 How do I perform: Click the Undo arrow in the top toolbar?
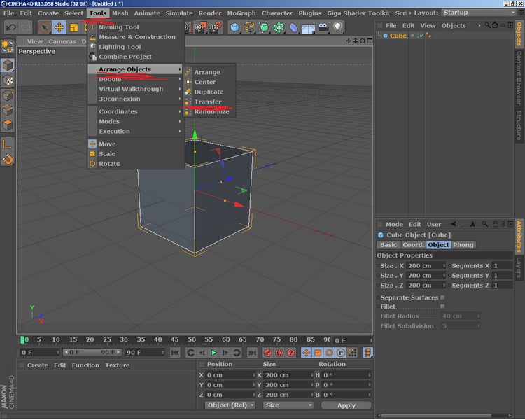(10, 27)
